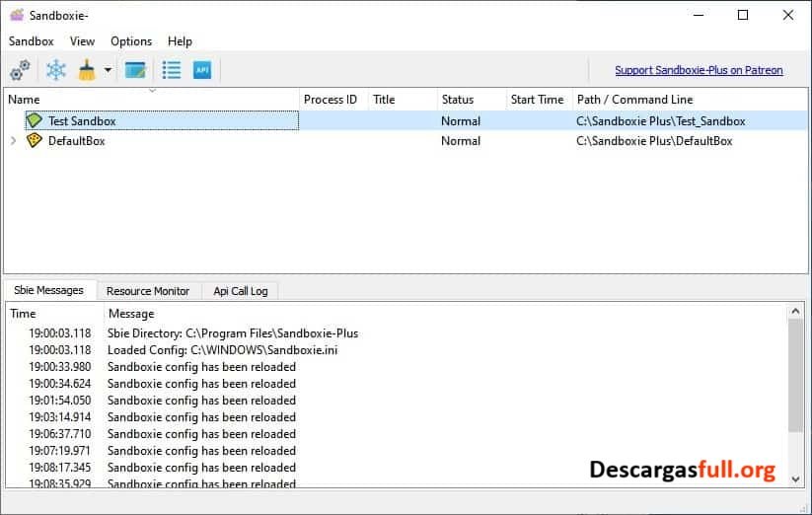
Task: Select the 19:08:17.345 config reloaded message
Action: pyautogui.click(x=397, y=467)
